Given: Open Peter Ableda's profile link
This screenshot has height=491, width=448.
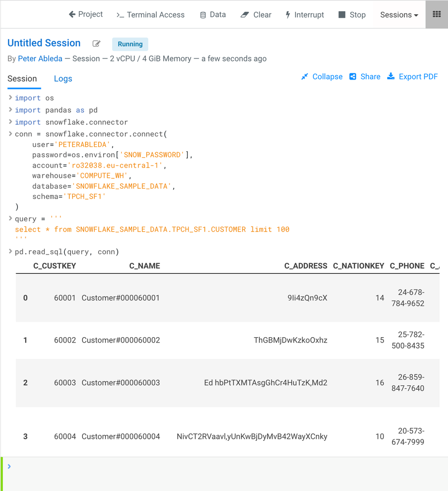Looking at the screenshot, I should [x=40, y=58].
